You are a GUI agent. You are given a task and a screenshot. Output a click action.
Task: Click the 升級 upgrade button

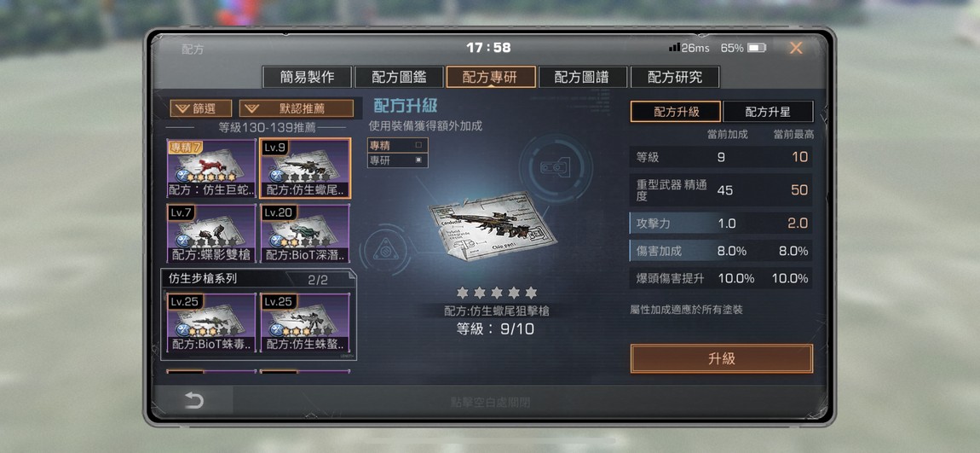722,358
